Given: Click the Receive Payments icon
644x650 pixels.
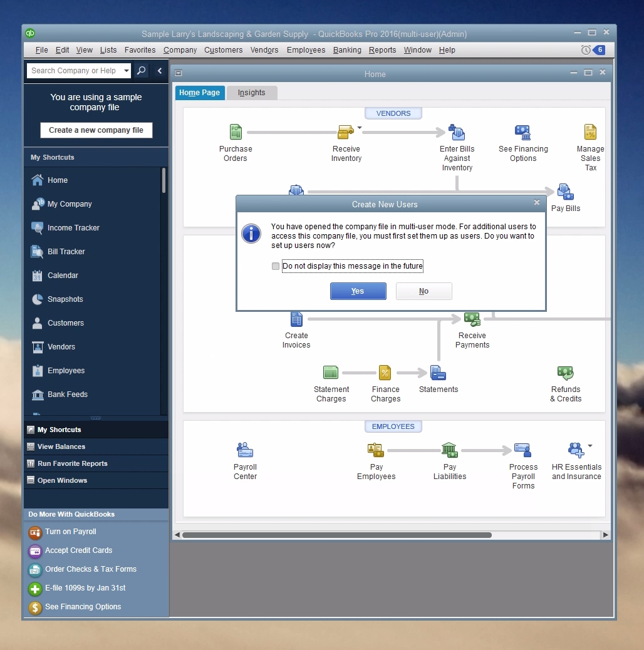Looking at the screenshot, I should (472, 319).
